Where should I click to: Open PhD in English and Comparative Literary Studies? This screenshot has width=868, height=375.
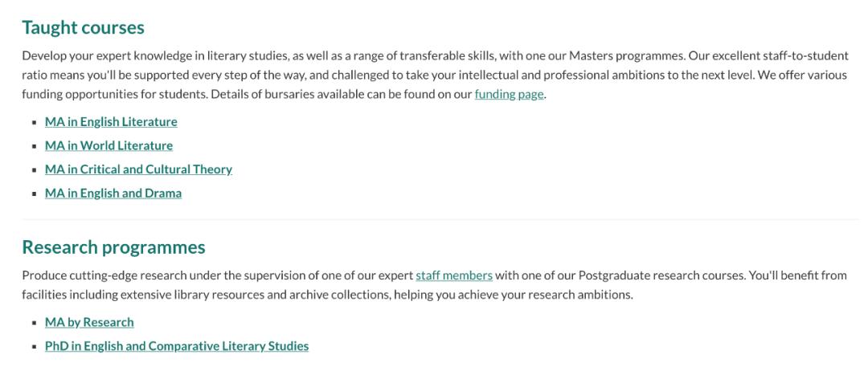[177, 345]
